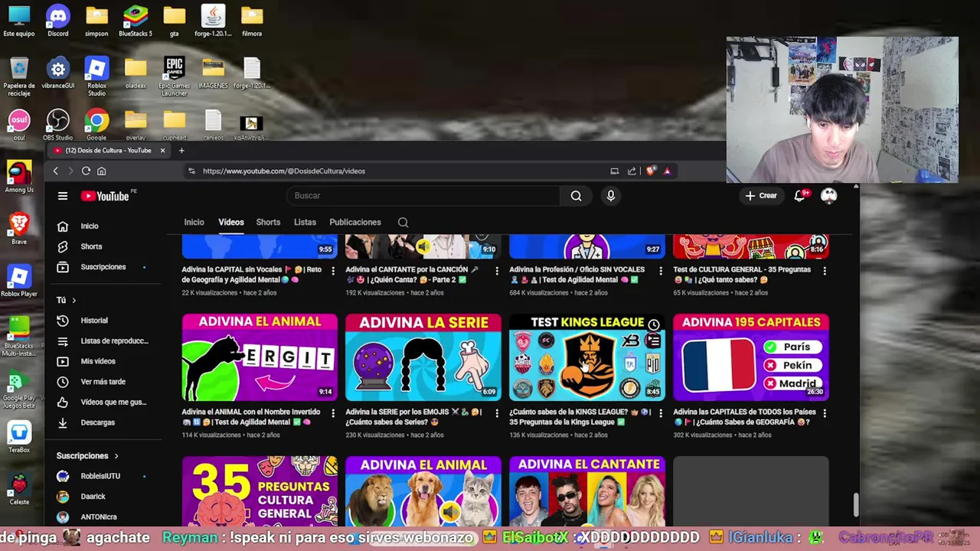Open Adivina 195 Capitales thumbnail
Viewport: 980px width, 551px height.
point(751,357)
